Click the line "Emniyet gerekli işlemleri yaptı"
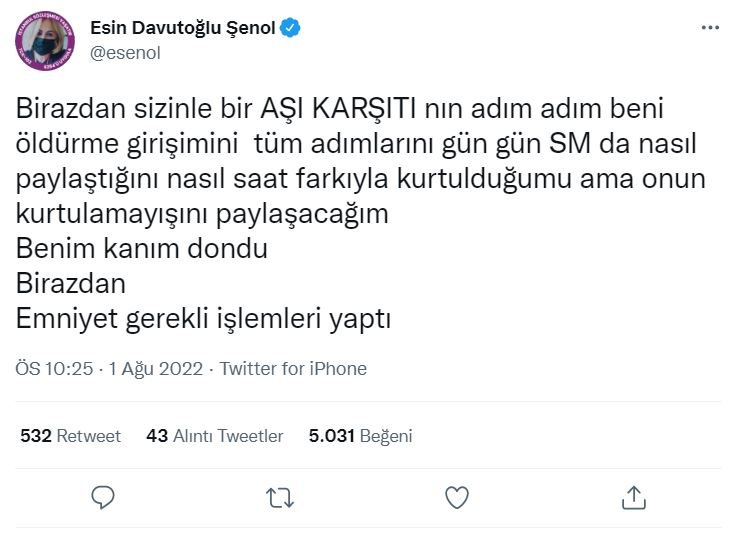This screenshot has height=544, width=742. (x=202, y=319)
